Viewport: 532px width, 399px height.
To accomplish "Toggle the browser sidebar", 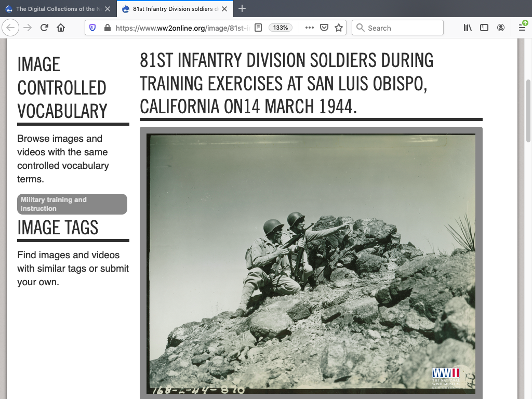I will (x=484, y=28).
